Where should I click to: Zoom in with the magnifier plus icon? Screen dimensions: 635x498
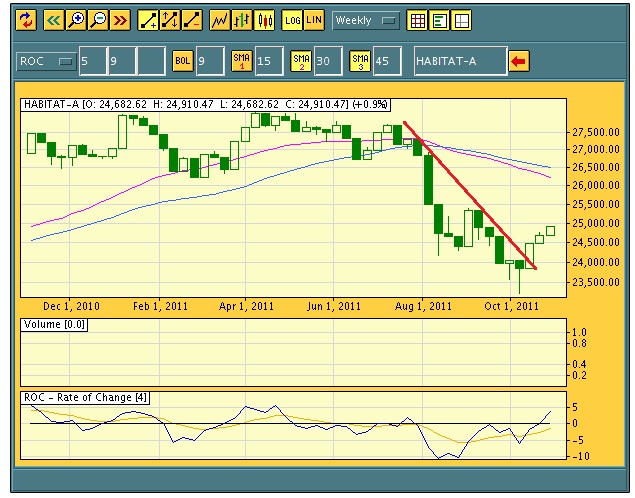pos(75,20)
